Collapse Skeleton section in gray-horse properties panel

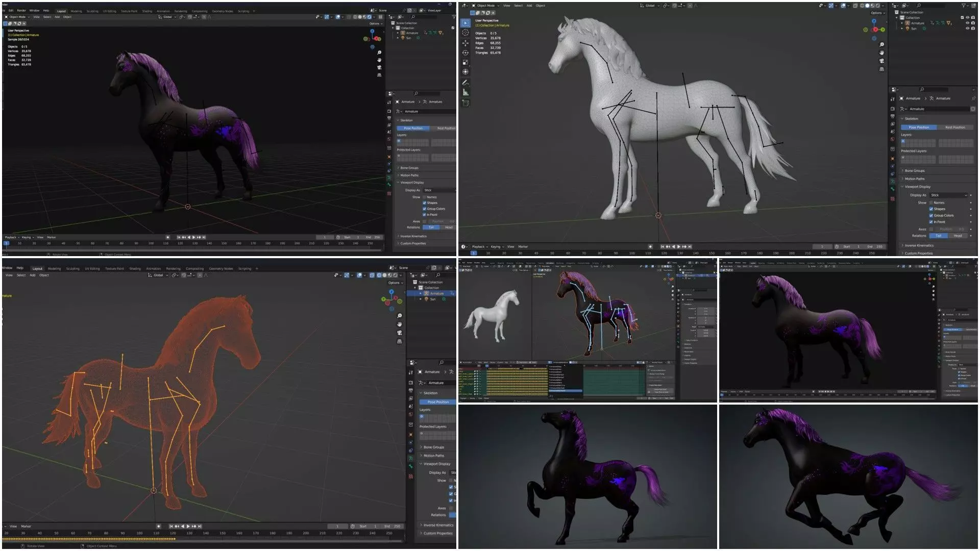[x=912, y=118]
